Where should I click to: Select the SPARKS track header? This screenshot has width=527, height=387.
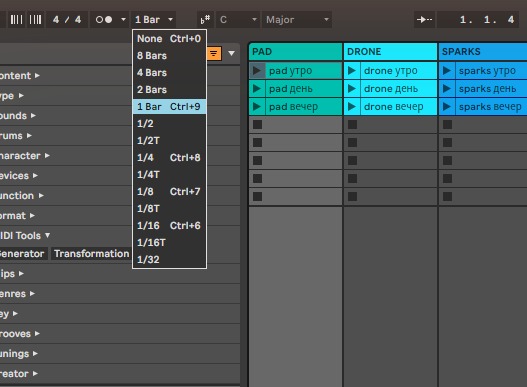(483, 52)
